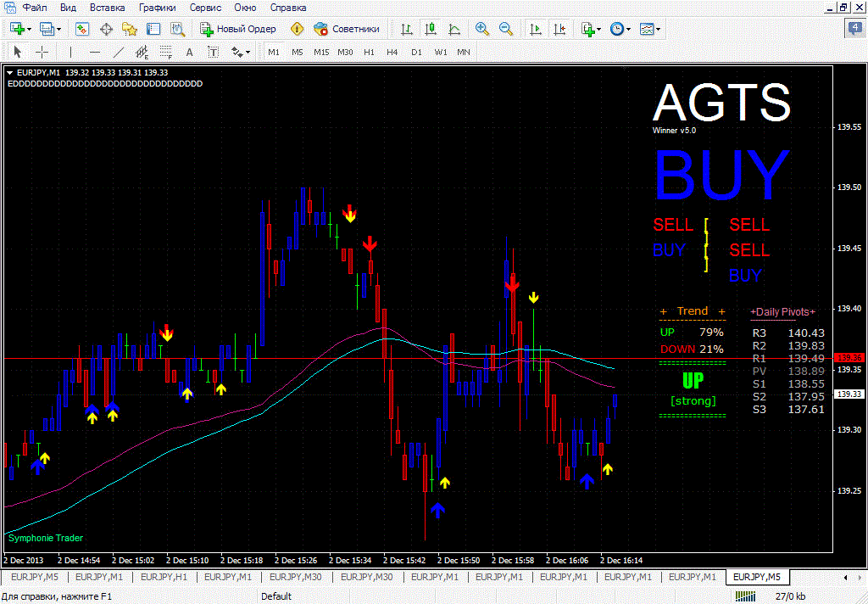Image resolution: width=868 pixels, height=604 pixels.
Task: Open the Profiles icon in the toolbar
Action: pos(47,29)
